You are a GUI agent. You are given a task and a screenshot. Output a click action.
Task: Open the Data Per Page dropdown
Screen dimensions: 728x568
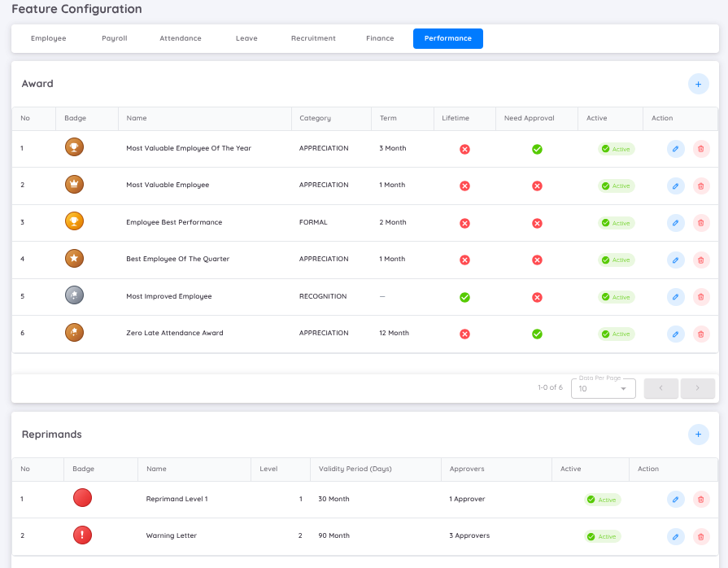(603, 389)
